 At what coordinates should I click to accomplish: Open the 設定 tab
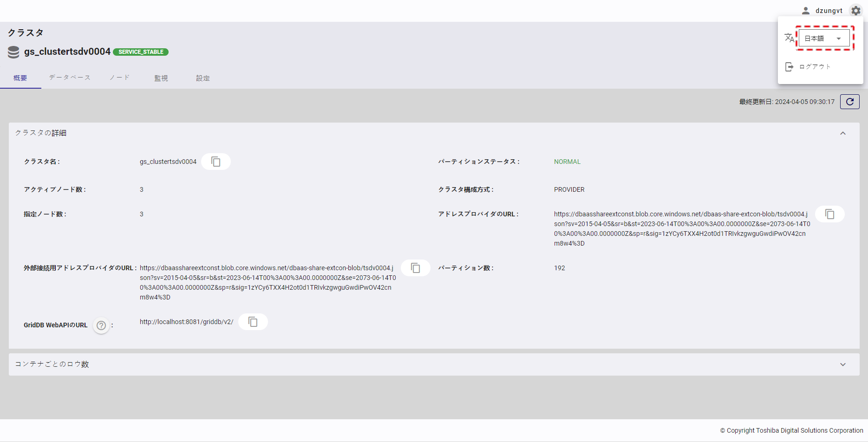coord(203,78)
